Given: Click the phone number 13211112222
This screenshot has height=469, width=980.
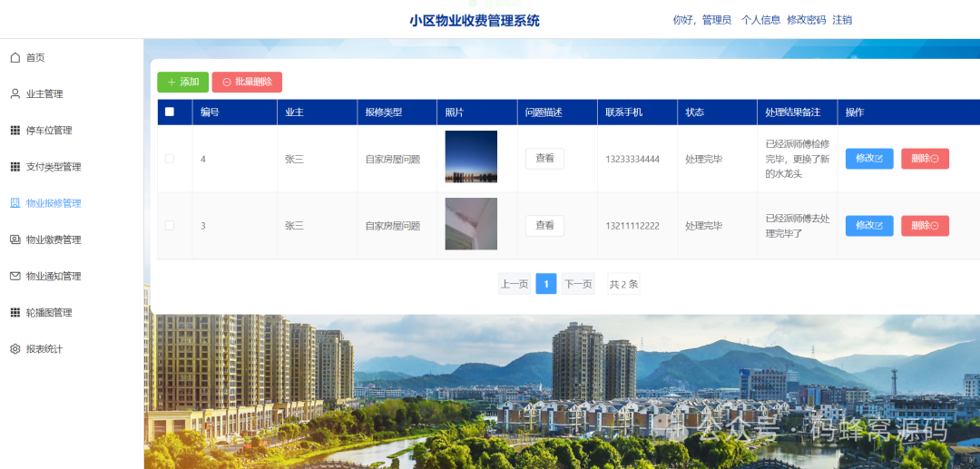Looking at the screenshot, I should [x=632, y=226].
